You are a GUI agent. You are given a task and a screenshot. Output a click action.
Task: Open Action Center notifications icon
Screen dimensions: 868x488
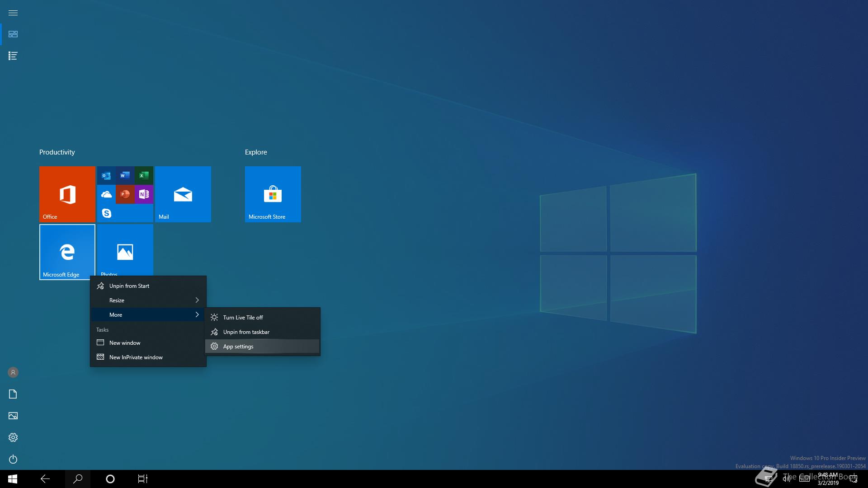(x=854, y=479)
